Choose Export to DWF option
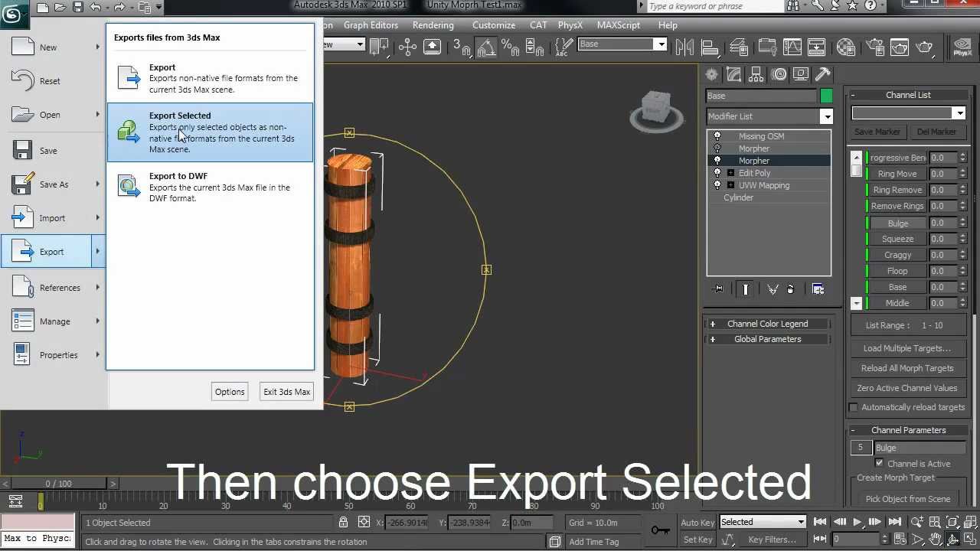The height and width of the screenshot is (551, 980). tap(210, 187)
